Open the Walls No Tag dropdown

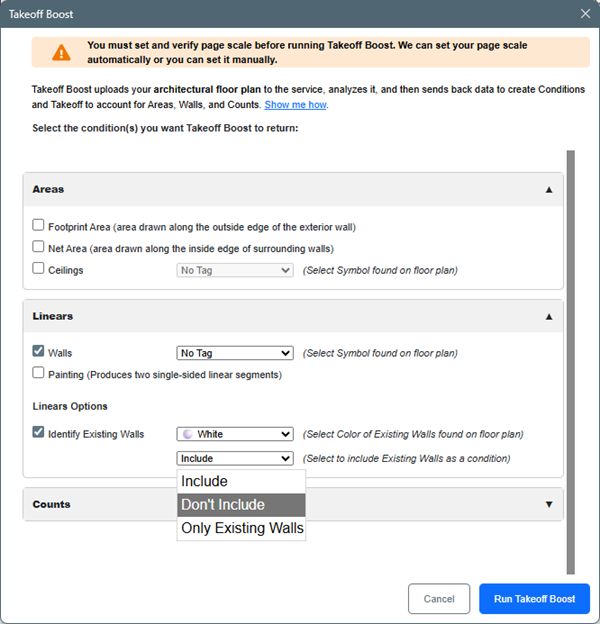[235, 353]
